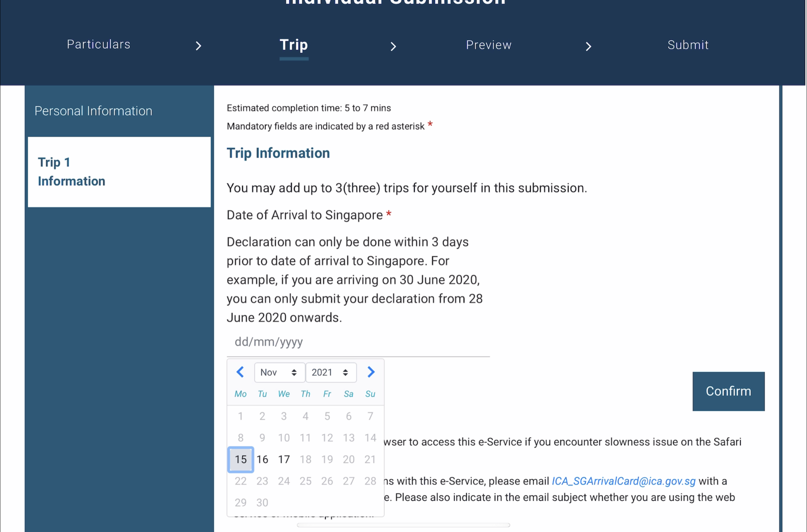Open Personal Information sidebar section

94,111
